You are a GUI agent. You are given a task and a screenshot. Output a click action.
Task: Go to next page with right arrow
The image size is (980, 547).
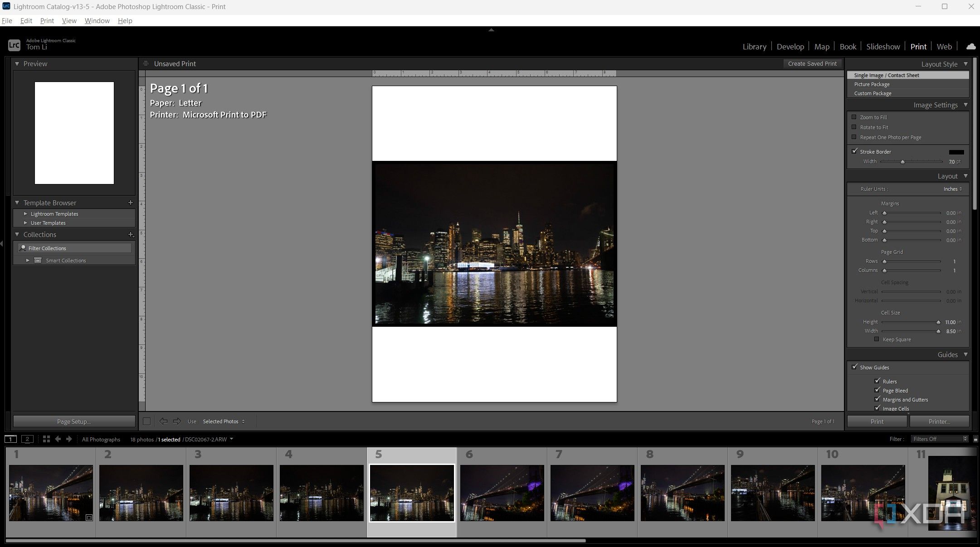pyautogui.click(x=177, y=421)
